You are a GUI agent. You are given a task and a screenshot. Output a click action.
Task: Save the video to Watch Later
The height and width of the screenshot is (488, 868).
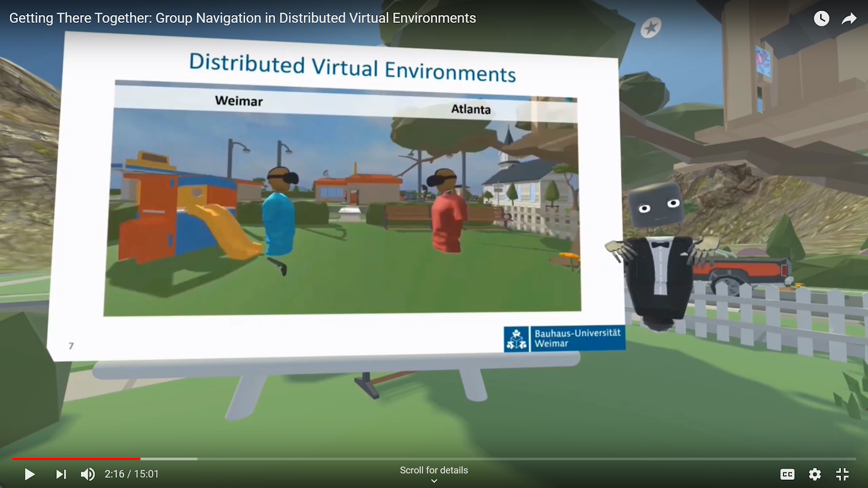(821, 18)
